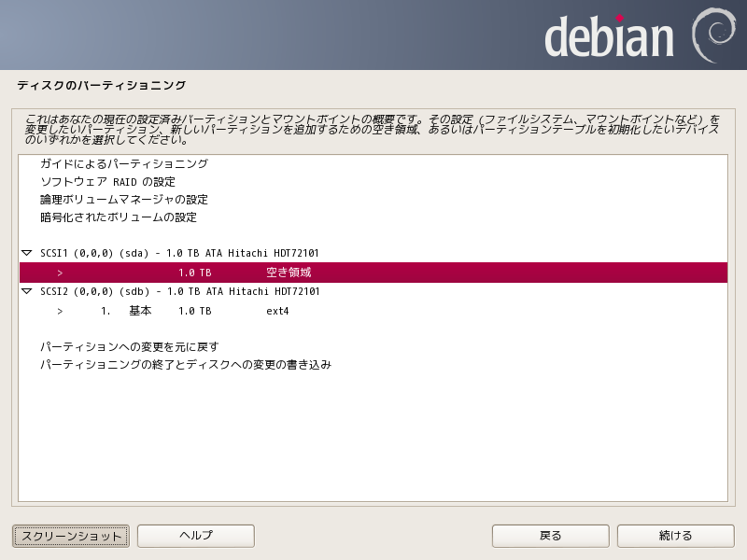Screen dimensions: 747x560
Task: Click the debian wordmark in the banner
Action: click(x=609, y=37)
